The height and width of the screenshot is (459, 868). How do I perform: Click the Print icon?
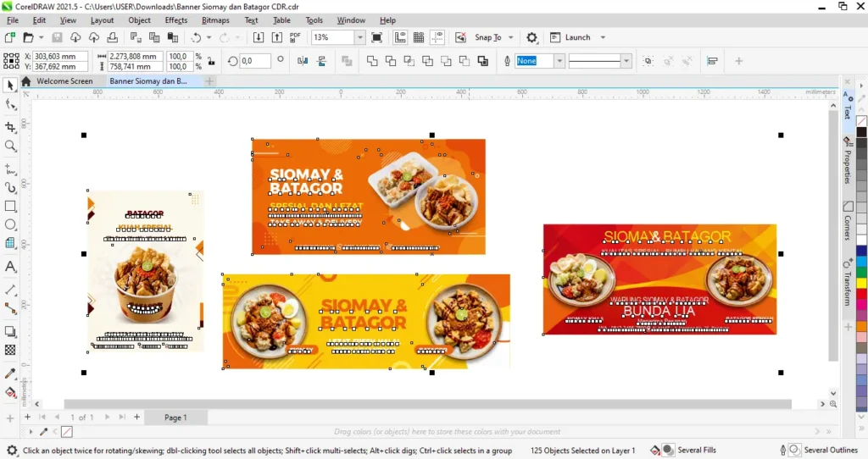[113, 37]
